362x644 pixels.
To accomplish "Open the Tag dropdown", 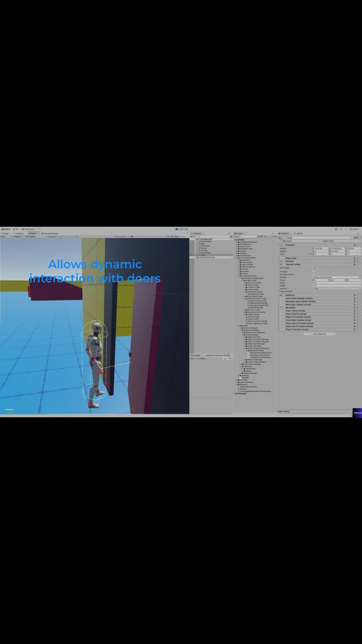I will [304, 241].
